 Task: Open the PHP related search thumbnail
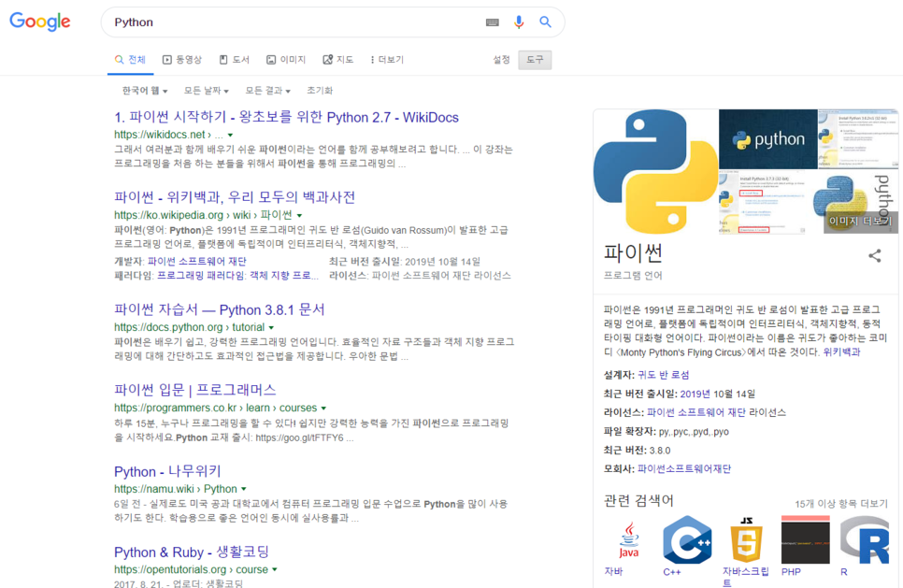[x=805, y=539]
